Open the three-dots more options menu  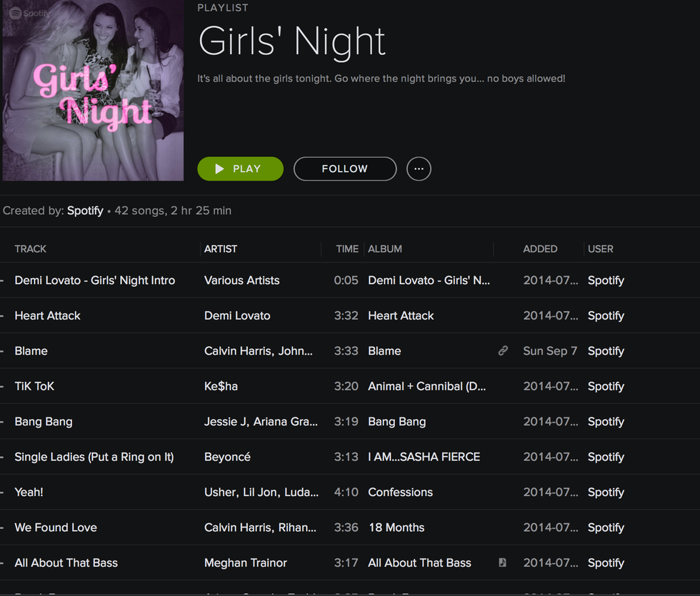click(x=419, y=169)
